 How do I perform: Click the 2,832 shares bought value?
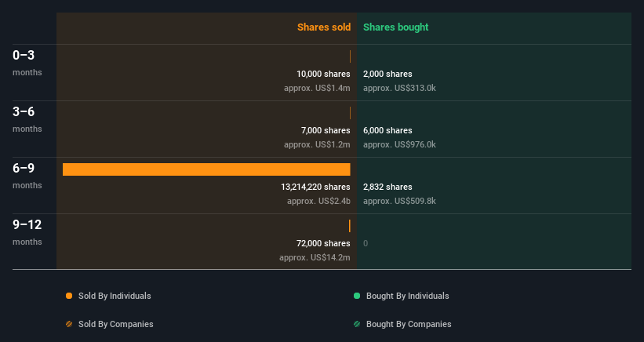coord(387,187)
